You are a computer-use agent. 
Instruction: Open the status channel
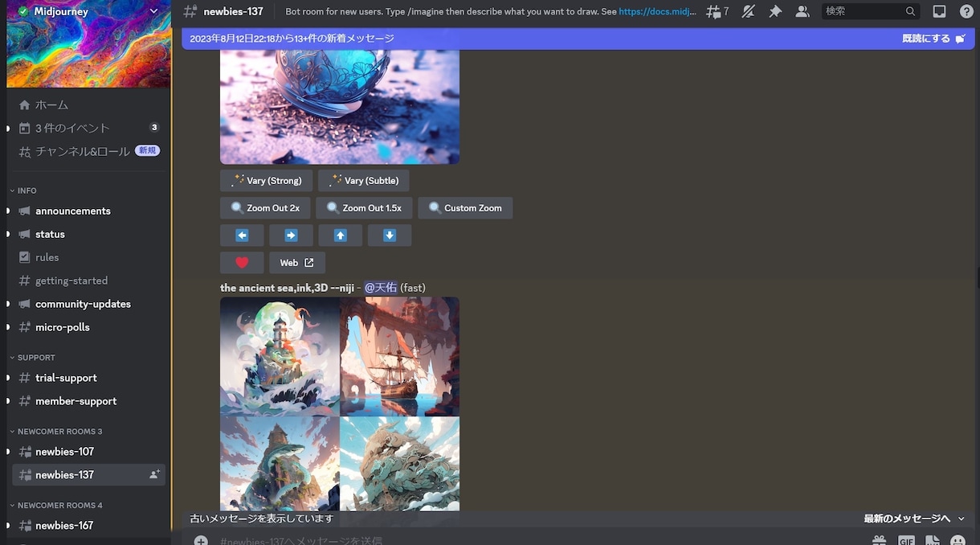[x=88, y=234]
